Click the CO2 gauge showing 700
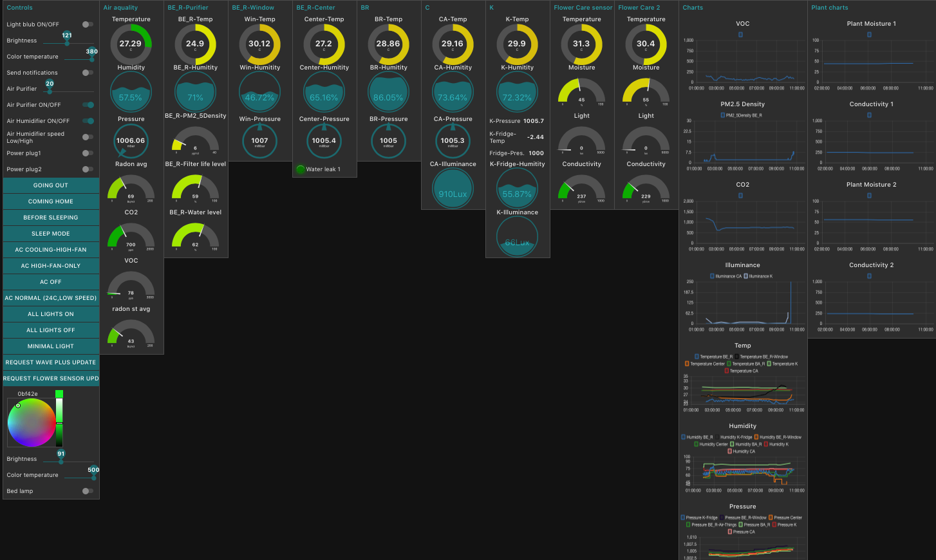Image resolution: width=936 pixels, height=560 pixels. pyautogui.click(x=131, y=236)
